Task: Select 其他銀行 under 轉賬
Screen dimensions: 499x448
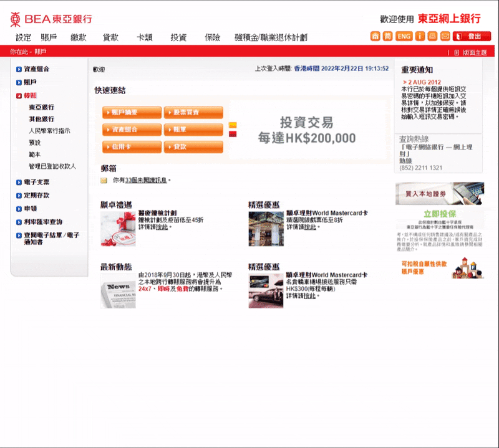Action: (41, 119)
